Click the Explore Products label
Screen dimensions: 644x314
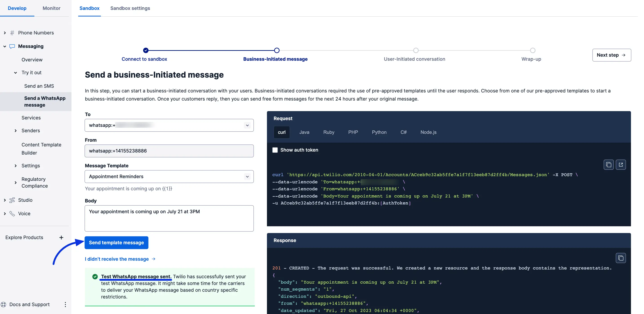tap(24, 238)
